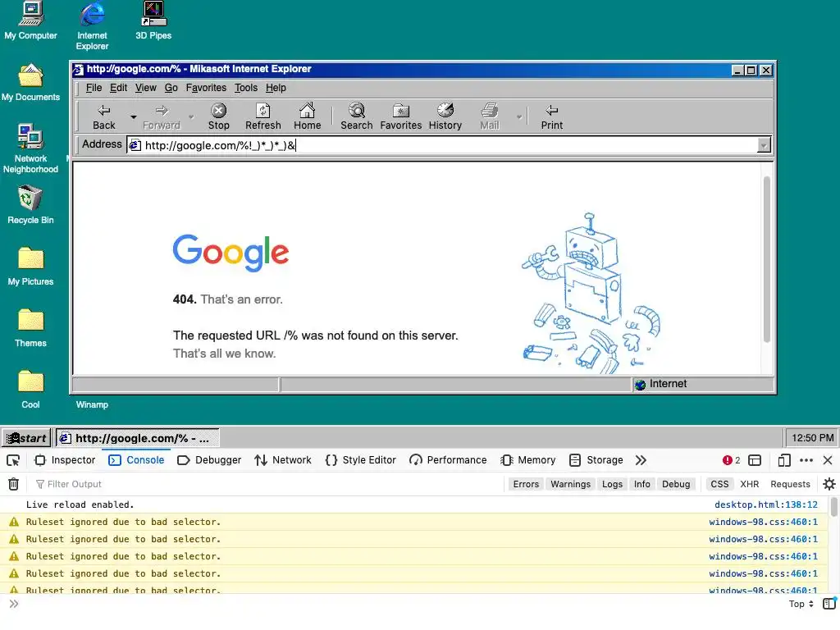840x630 pixels.
Task: Toggle the Info filter in console
Action: (x=641, y=484)
